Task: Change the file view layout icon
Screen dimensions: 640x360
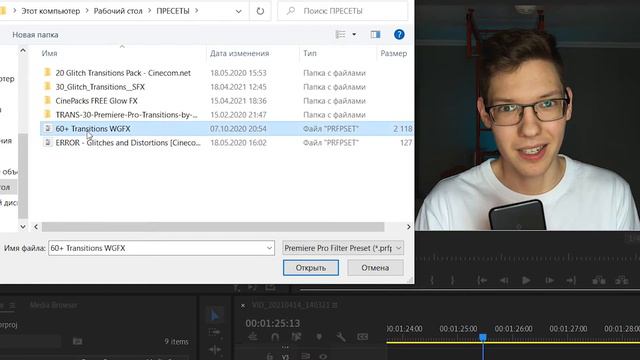Action: pyautogui.click(x=340, y=35)
